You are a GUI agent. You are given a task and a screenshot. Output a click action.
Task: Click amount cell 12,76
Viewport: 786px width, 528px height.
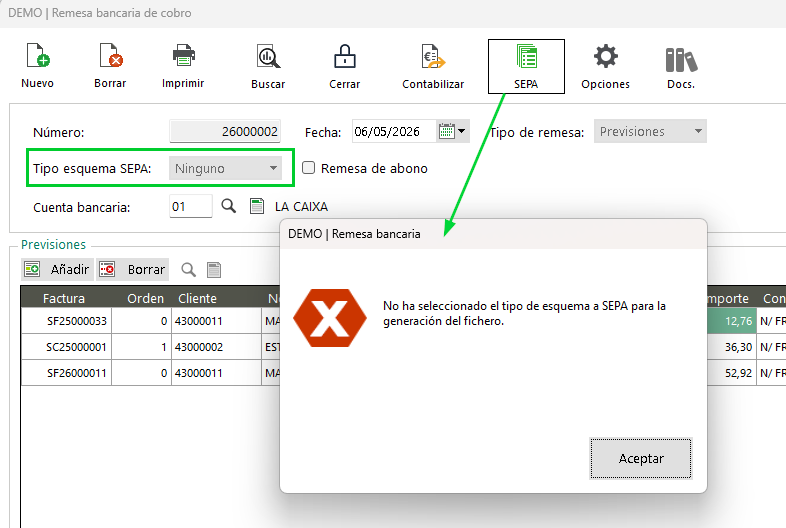(730, 321)
